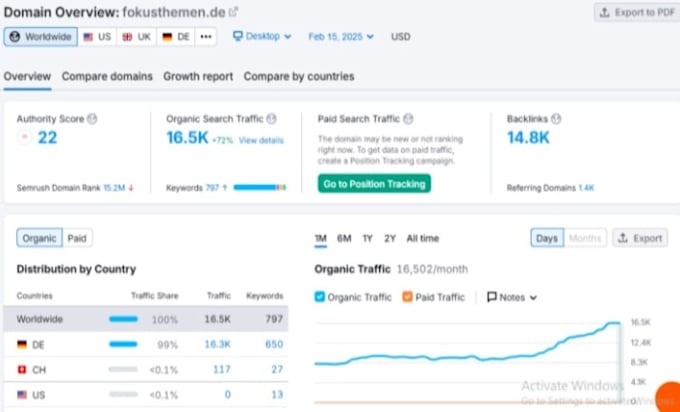
Task: Click the globe icon in Worldwide button
Action: 15,37
